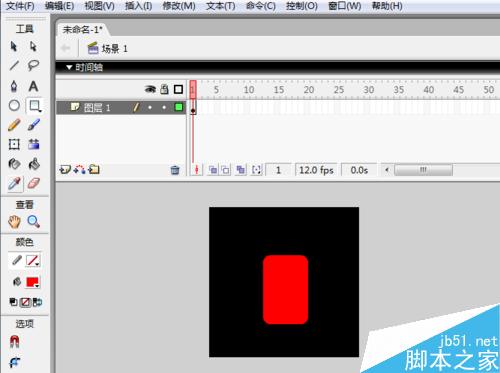The height and width of the screenshot is (373, 500).
Task: Open the red fill color picker
Action: pos(33,282)
